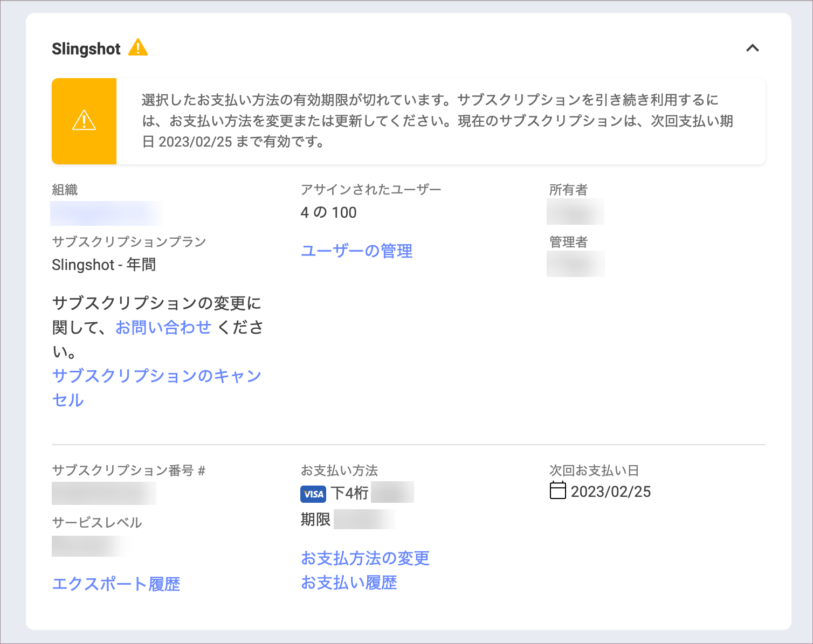Click the '4 の 100' assigned users value

pyautogui.click(x=329, y=212)
